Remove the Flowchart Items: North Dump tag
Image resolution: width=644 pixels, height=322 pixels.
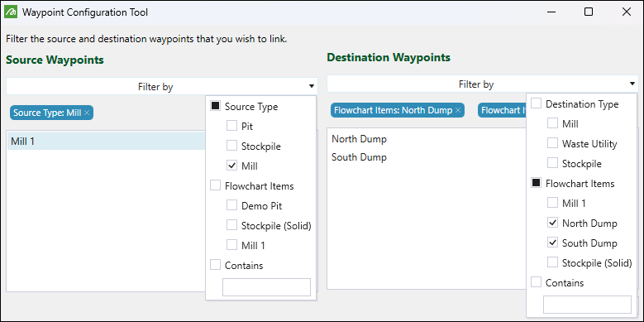(x=458, y=110)
